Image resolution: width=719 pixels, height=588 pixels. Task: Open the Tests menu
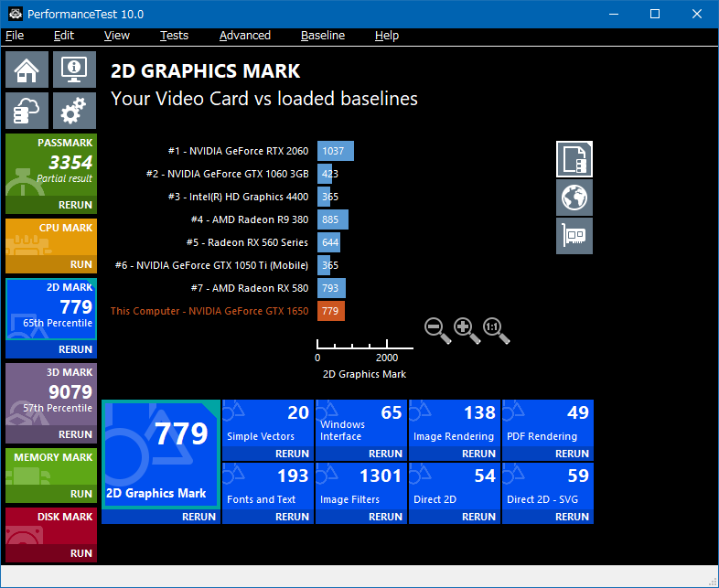174,36
